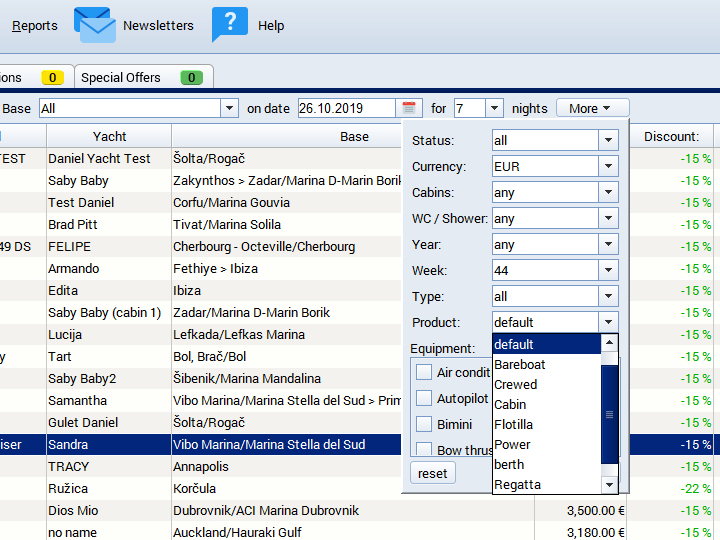Click the Newsletters envelope icon
720x540 pixels.
[95, 25]
